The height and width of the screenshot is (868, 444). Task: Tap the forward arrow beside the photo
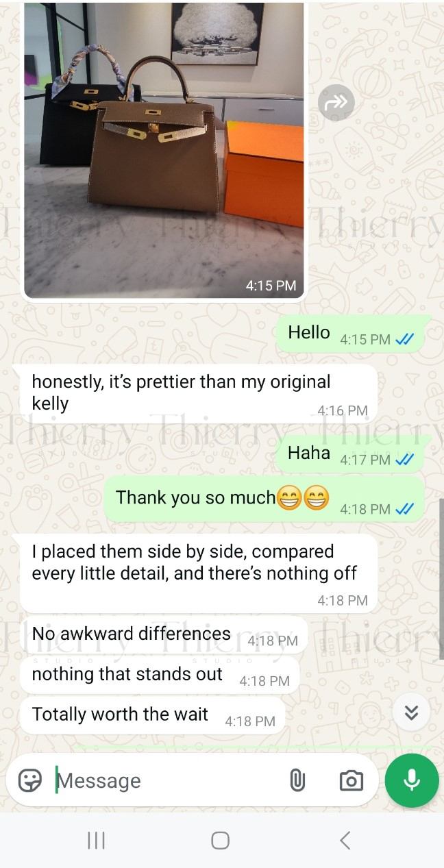[336, 103]
